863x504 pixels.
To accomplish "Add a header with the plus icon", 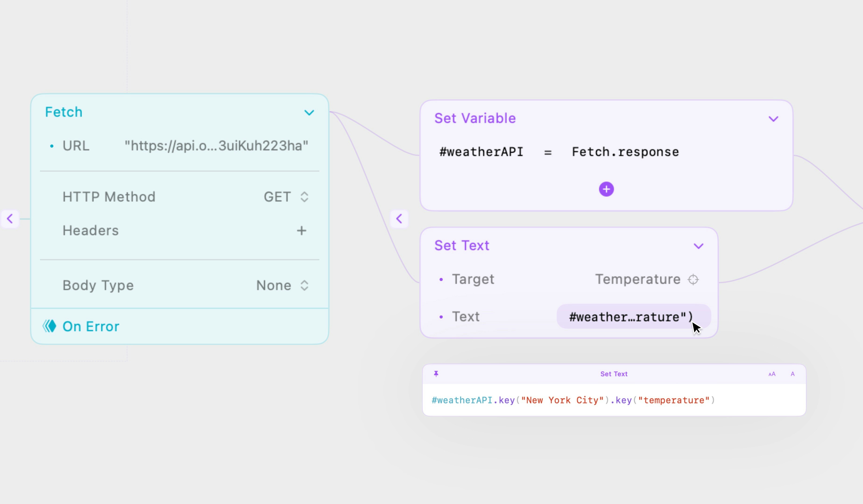I will (x=301, y=231).
